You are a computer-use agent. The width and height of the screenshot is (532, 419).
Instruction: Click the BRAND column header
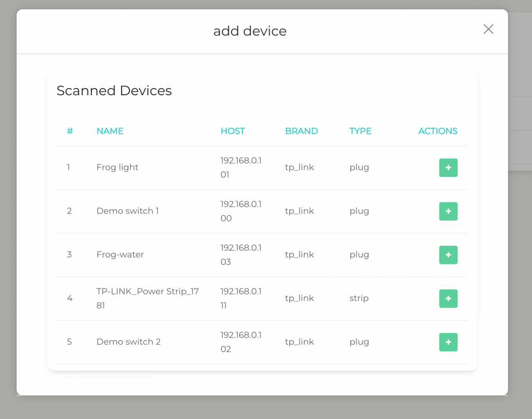coord(301,131)
